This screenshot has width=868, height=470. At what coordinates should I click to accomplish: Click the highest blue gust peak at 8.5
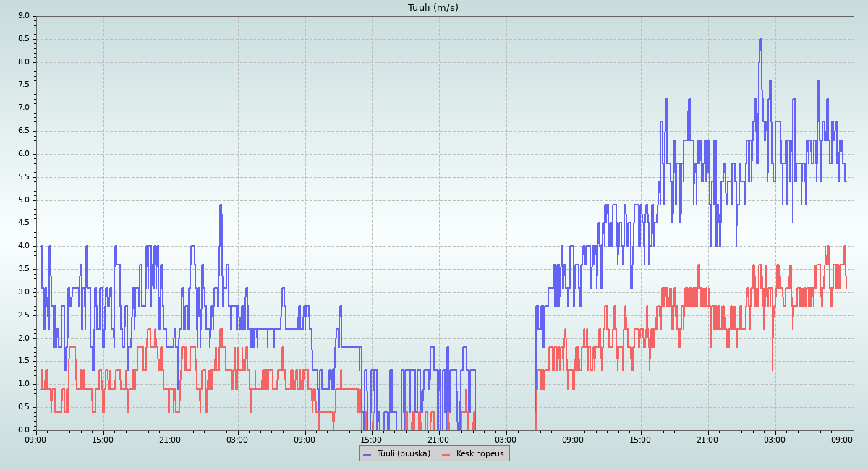coord(761,40)
